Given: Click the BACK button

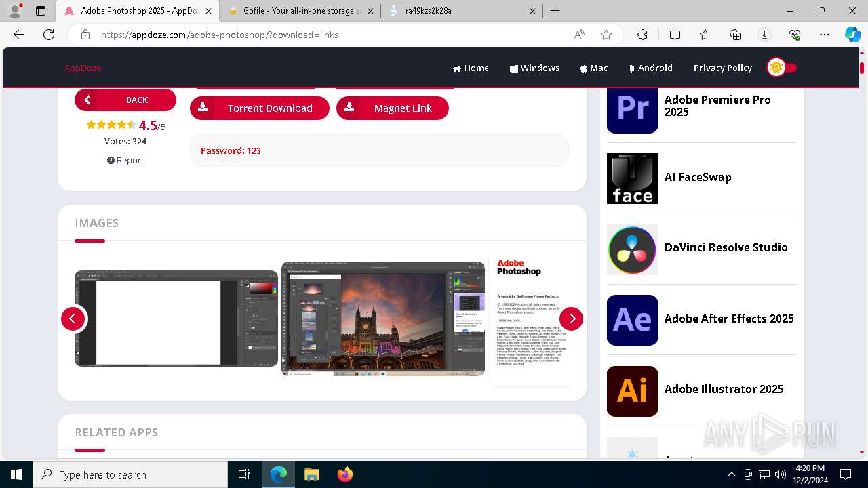Looking at the screenshot, I should pyautogui.click(x=125, y=100).
